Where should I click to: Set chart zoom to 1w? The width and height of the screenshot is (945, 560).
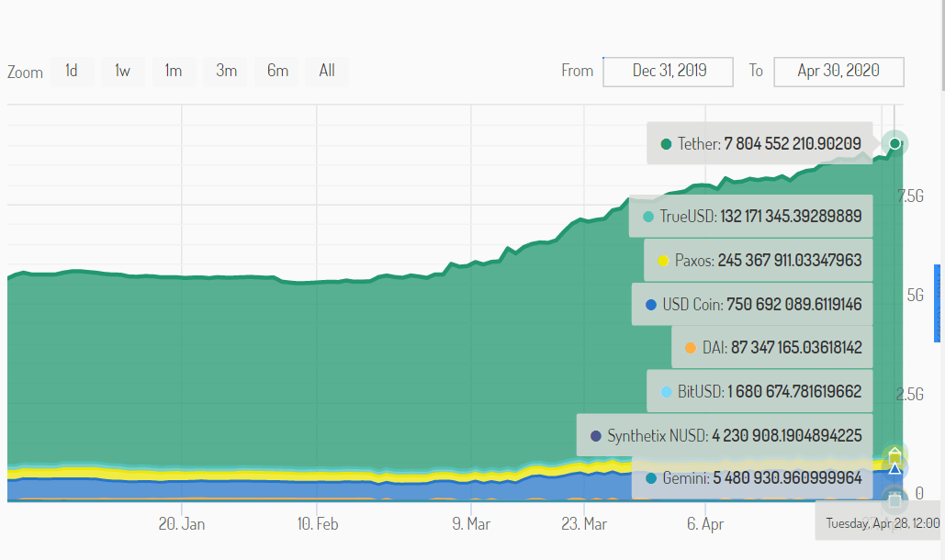[x=123, y=72]
